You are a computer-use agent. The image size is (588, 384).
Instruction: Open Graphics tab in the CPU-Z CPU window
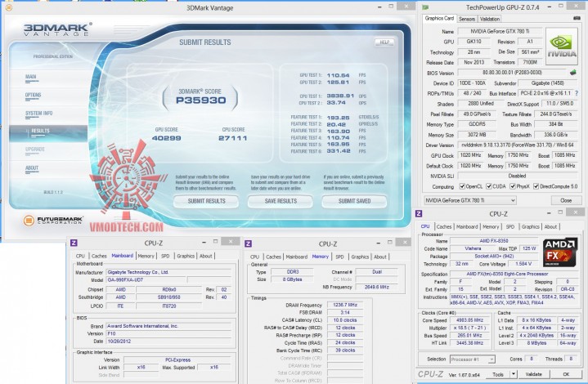point(530,226)
